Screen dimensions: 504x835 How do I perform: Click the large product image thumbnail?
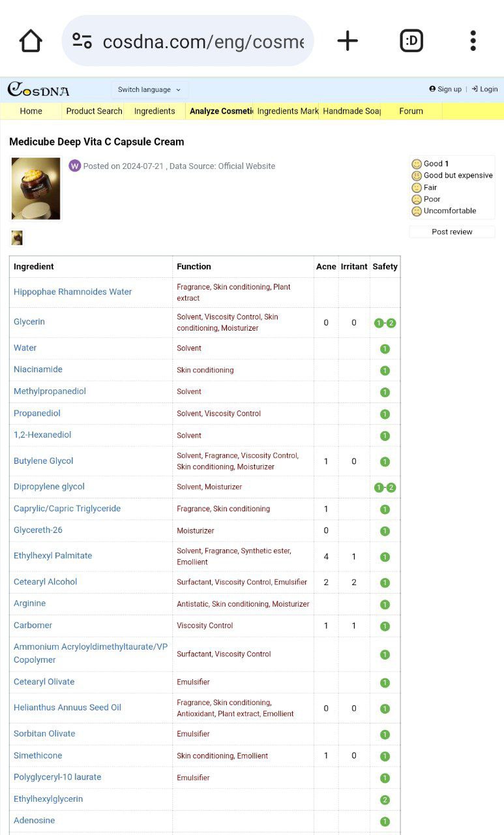[x=36, y=189]
